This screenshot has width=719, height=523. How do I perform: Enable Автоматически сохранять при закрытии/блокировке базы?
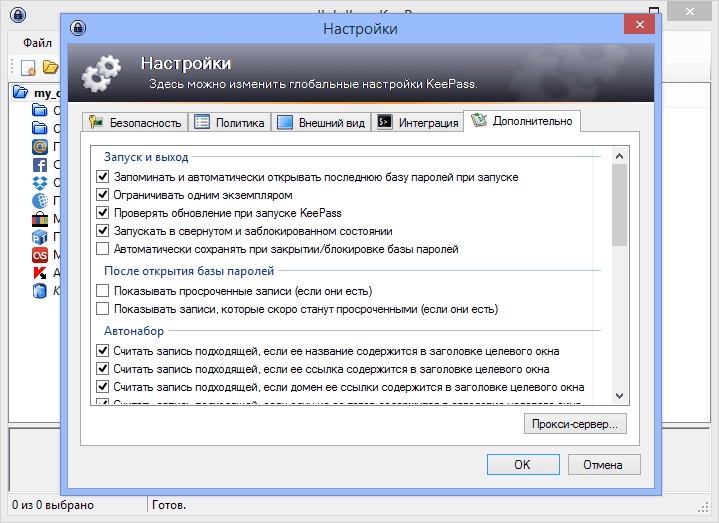pos(102,249)
